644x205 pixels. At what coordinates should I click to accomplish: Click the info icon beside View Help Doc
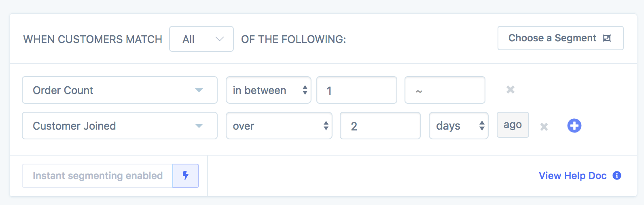click(617, 175)
